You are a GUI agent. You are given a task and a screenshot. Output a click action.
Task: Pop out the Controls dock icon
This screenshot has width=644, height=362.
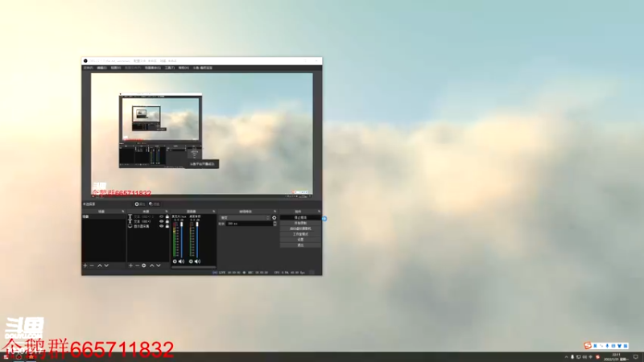click(319, 212)
